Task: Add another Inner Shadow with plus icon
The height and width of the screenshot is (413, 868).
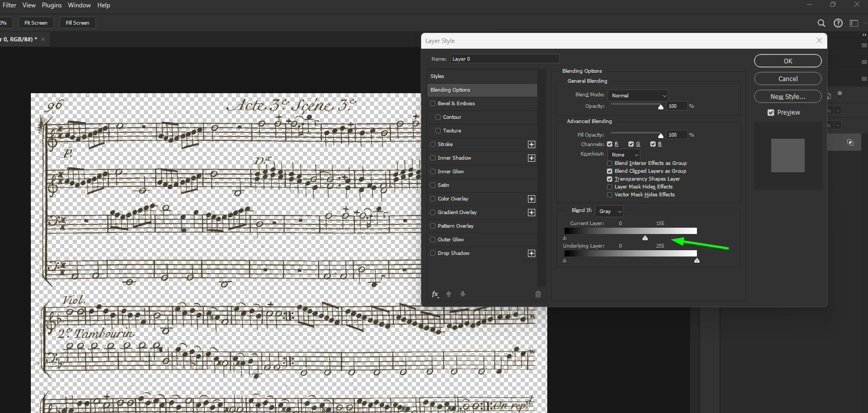Action: pos(532,158)
